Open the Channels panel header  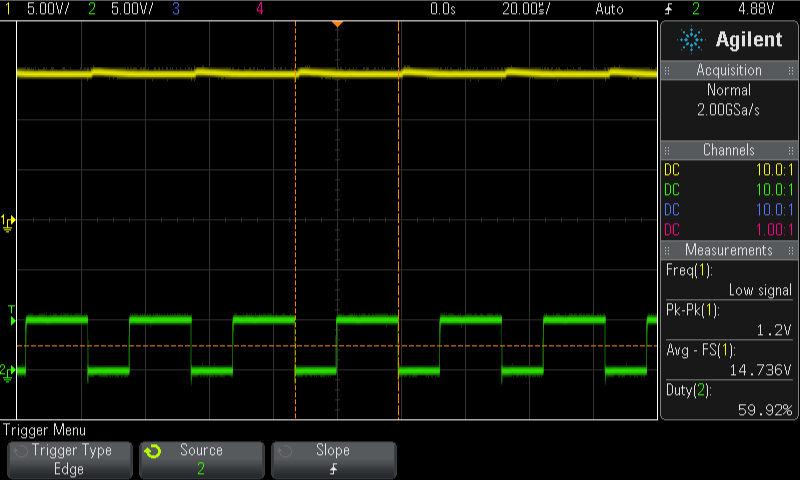coord(729,150)
